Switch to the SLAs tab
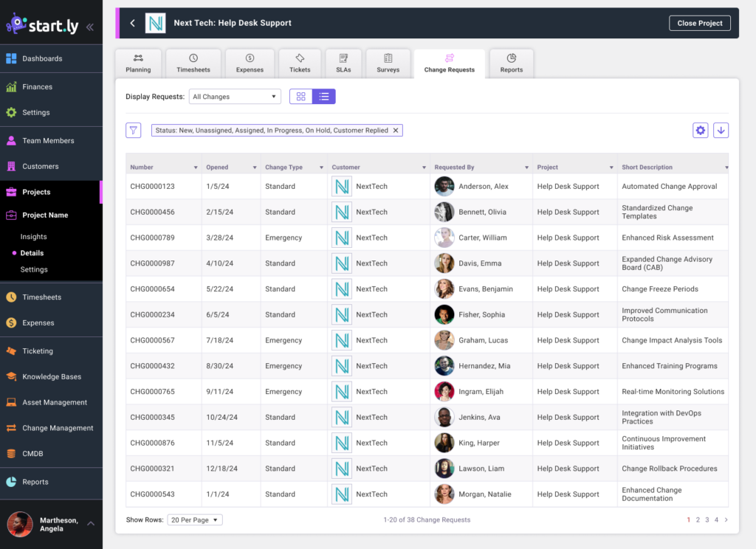The image size is (756, 549). coord(343,63)
